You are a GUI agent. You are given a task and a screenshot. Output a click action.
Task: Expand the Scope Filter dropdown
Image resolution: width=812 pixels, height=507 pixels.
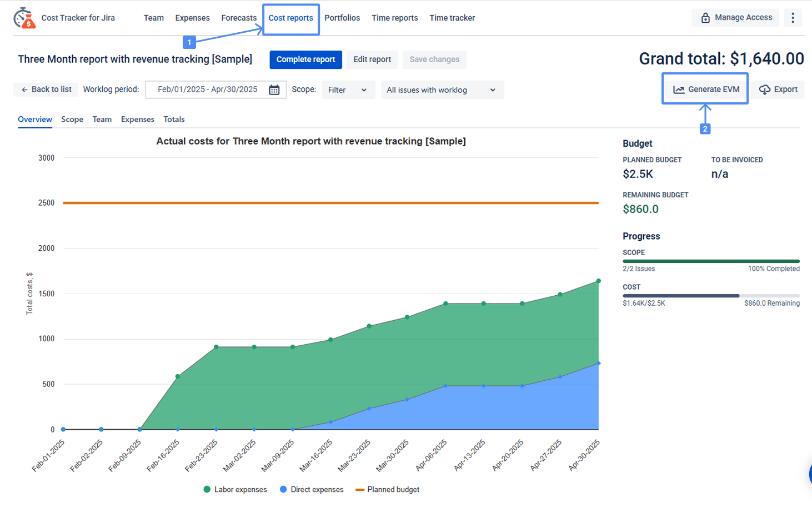pos(348,90)
